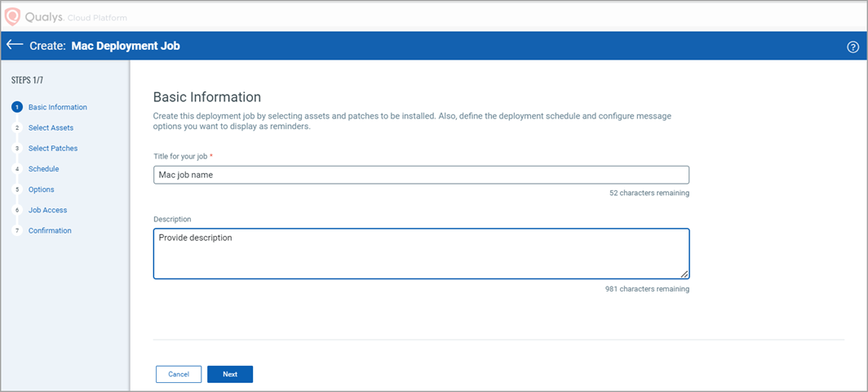Click the job title input field
This screenshot has width=868, height=392.
tap(421, 175)
